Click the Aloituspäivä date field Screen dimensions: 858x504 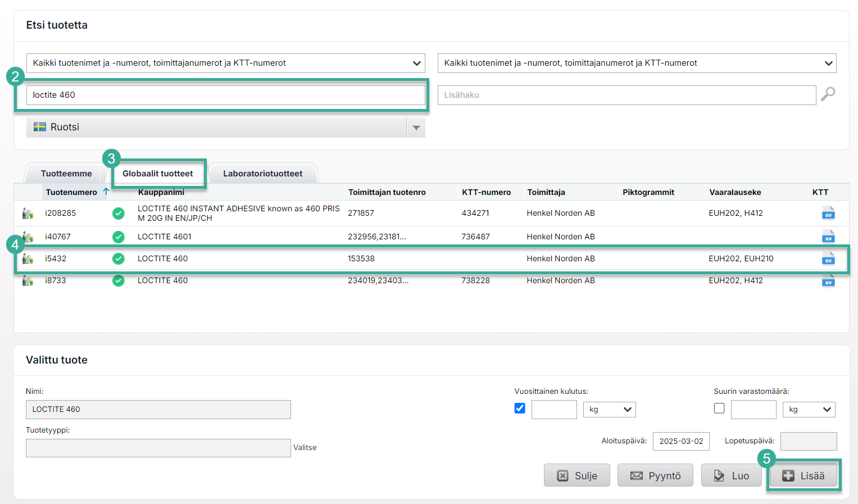tap(681, 441)
